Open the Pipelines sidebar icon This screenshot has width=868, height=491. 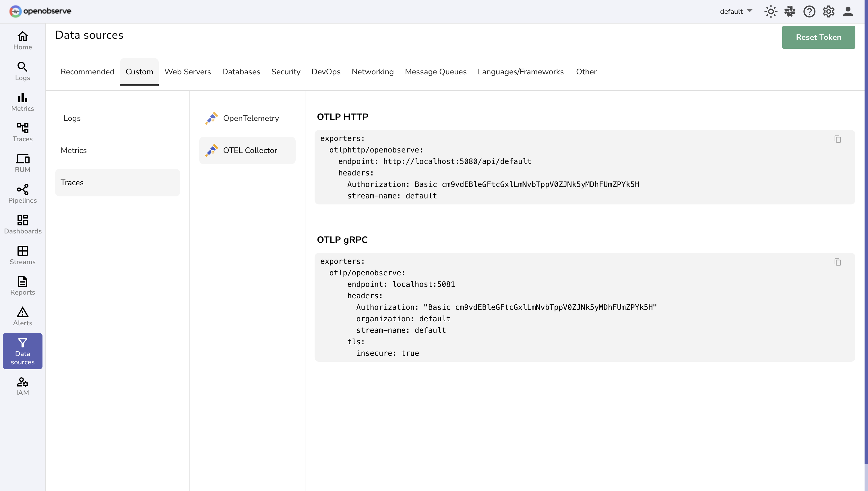point(23,194)
